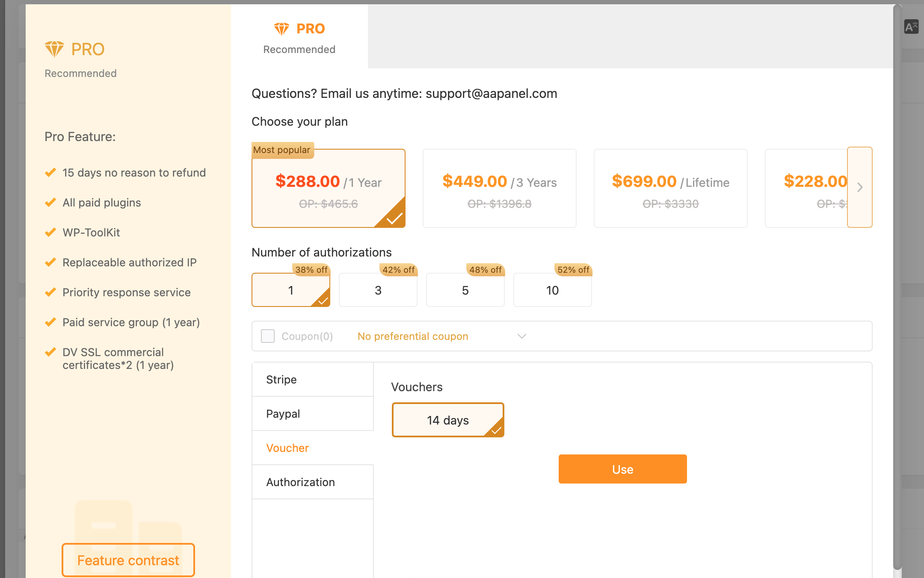This screenshot has height=578, width=924.
Task: Select 10 authorizations with 52% off
Action: pyautogui.click(x=552, y=290)
